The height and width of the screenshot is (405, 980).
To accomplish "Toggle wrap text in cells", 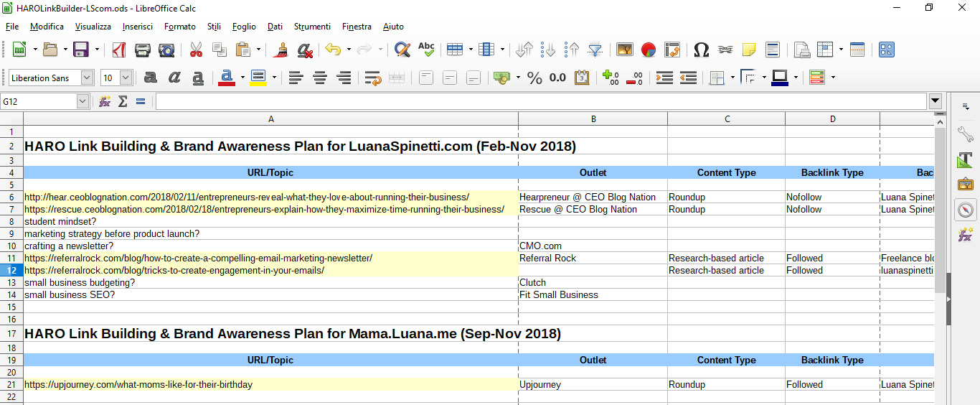I will pos(372,78).
